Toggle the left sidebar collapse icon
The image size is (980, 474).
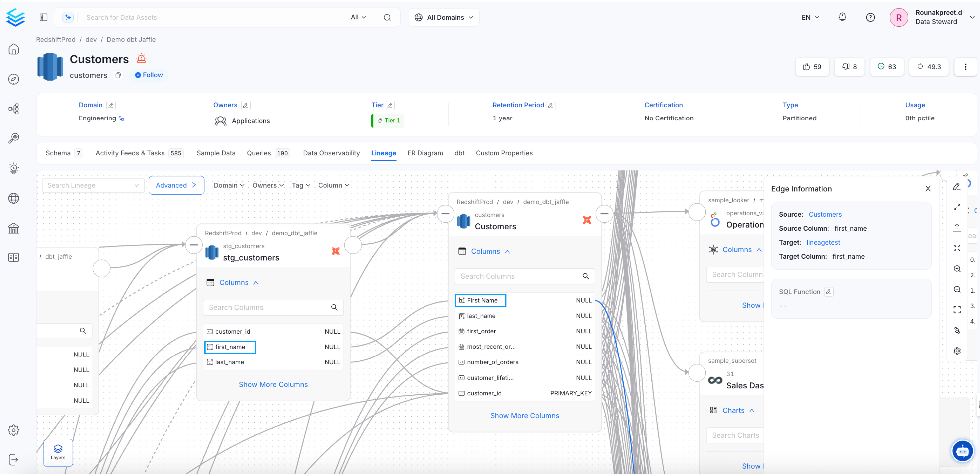point(43,17)
